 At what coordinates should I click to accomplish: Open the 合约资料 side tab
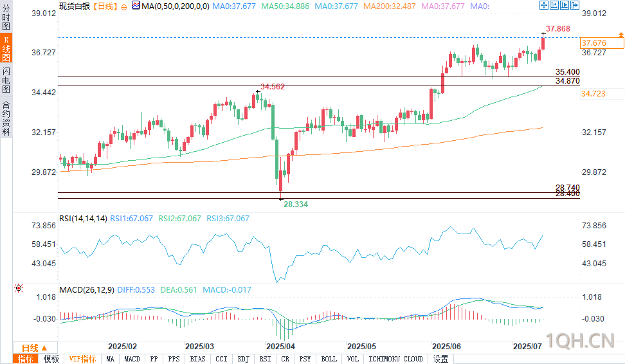6,118
